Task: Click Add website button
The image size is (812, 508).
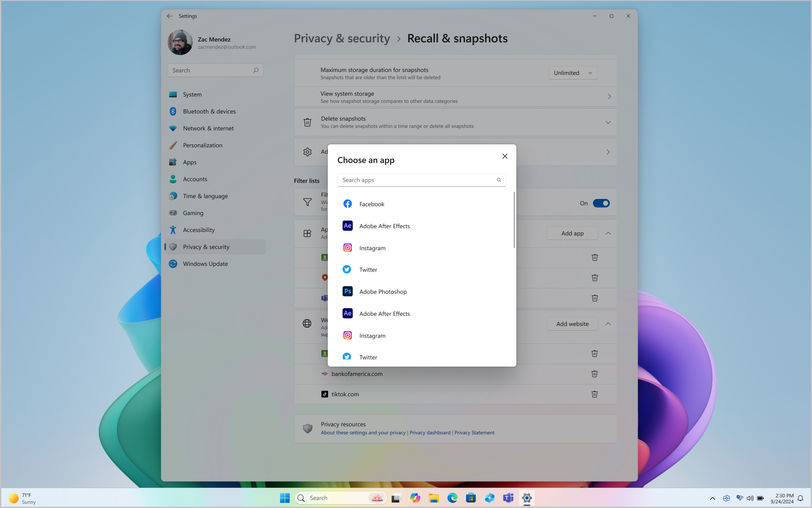Action: [x=572, y=324]
